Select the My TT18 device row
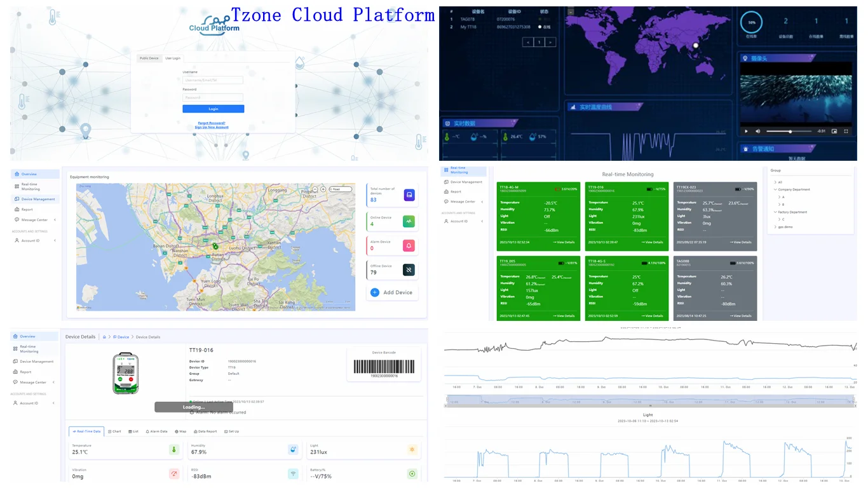This screenshot has height=488, width=868. (502, 27)
